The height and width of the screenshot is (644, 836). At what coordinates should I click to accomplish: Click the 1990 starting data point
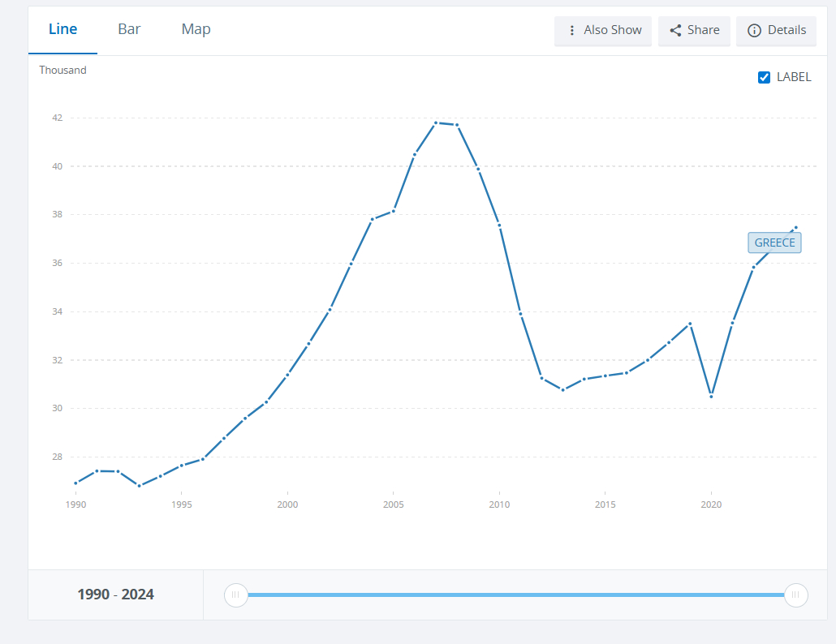pyautogui.click(x=75, y=483)
